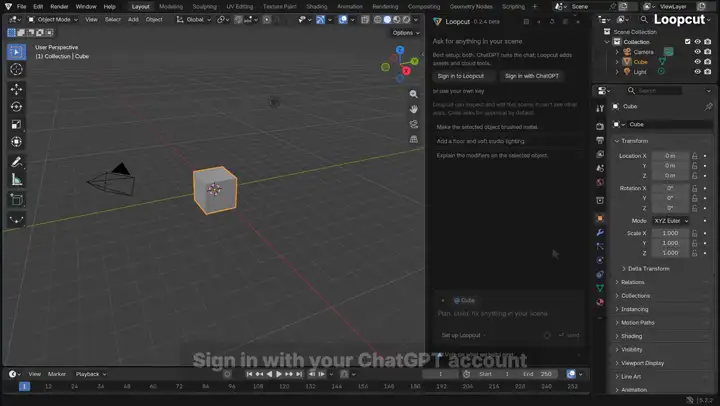Expand the Visibility section
This screenshot has width=720, height=406.
pos(631,350)
